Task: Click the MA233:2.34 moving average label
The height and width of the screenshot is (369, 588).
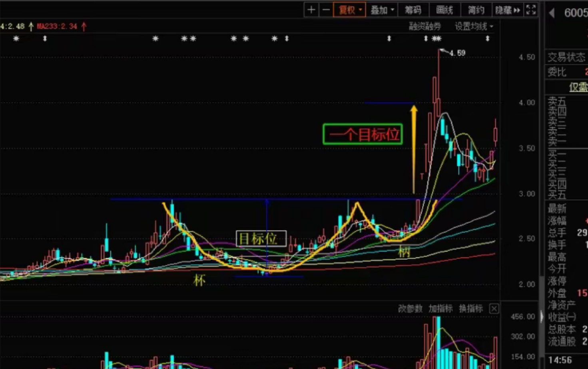Action: [57, 26]
